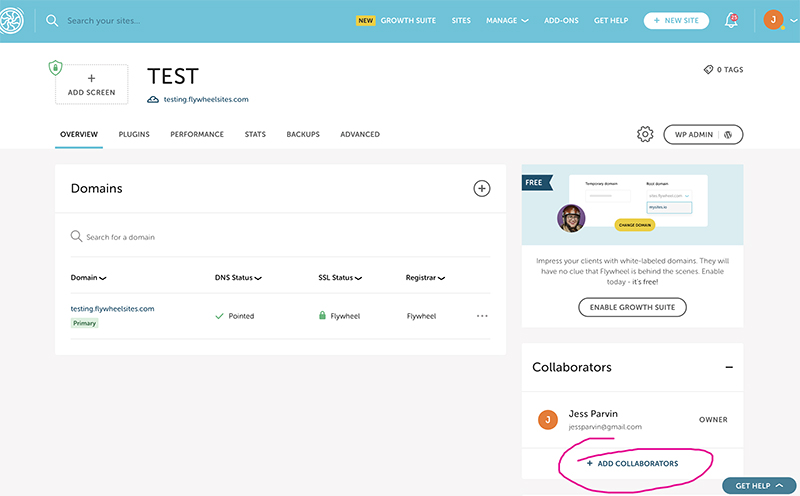Sort by the Domain column header
This screenshot has height=496, width=800.
(x=88, y=278)
